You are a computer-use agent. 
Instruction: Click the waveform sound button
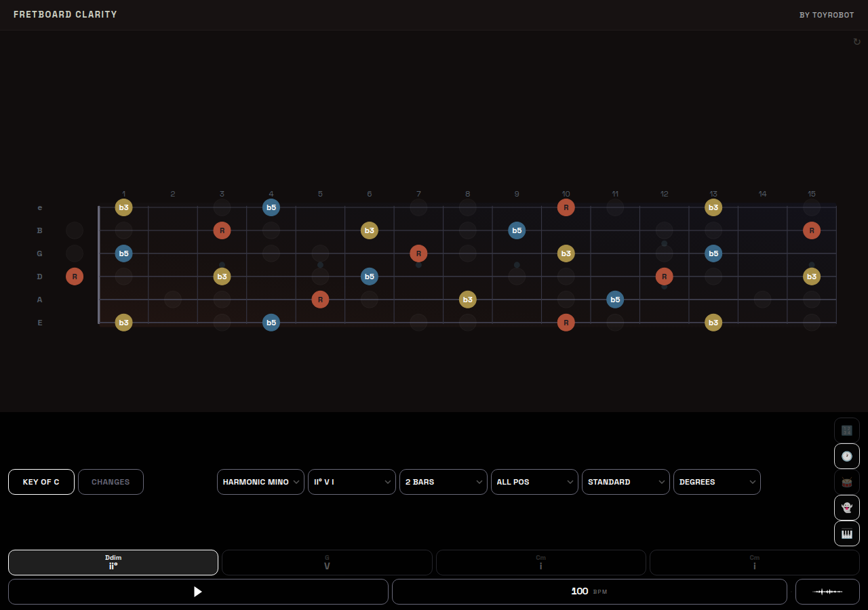(x=827, y=592)
